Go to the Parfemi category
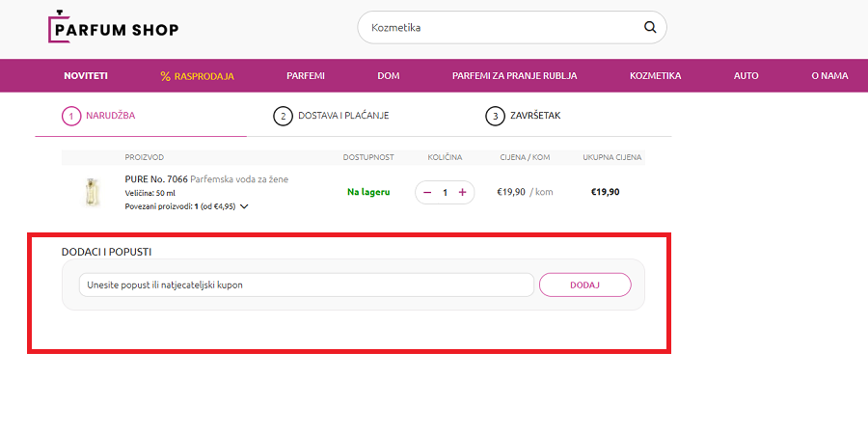868x434 pixels. click(x=306, y=75)
